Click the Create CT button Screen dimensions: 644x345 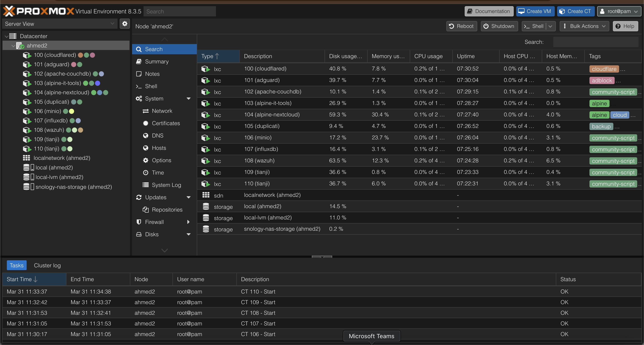click(x=575, y=11)
